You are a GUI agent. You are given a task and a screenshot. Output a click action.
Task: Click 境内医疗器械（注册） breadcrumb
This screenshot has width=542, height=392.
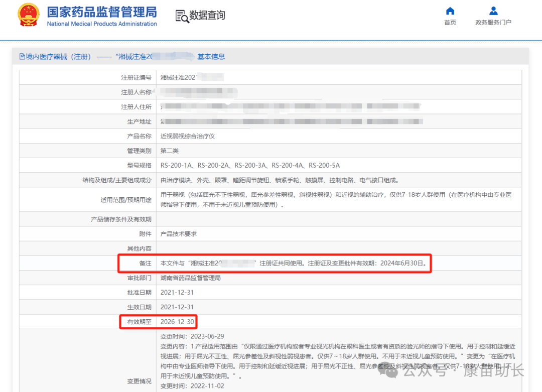[58, 57]
